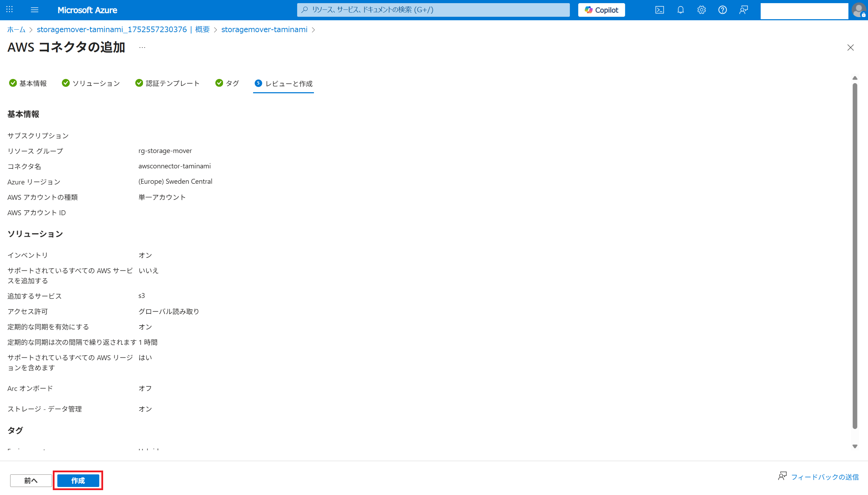The height and width of the screenshot is (495, 868).
Task: Click the ソリューション section heading
Action: pos(35,234)
